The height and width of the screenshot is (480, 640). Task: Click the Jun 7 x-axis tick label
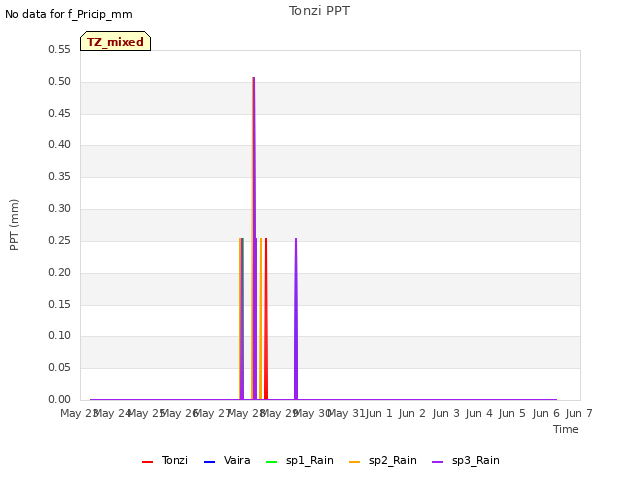coord(579,413)
